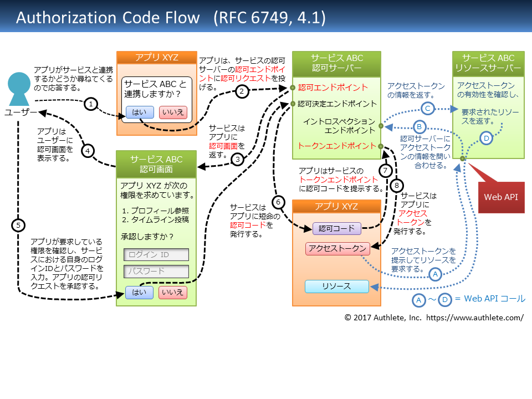Click the 認可サーバーにアクセストークンの情報を問い合わせる caption
This screenshot has height=399, width=532.
point(425,152)
